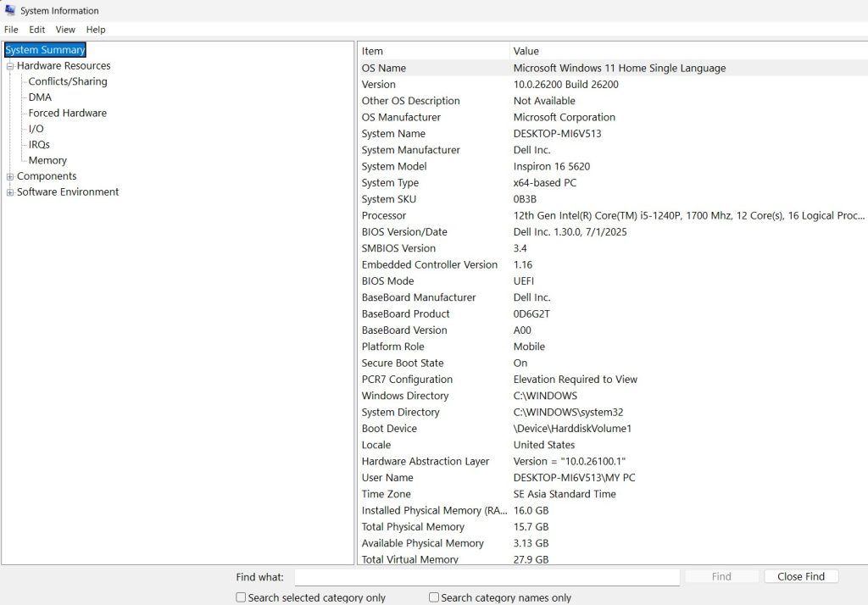Viewport: 868px width, 605px height.
Task: Select PCR7 Configuration row
Action: tap(613, 379)
